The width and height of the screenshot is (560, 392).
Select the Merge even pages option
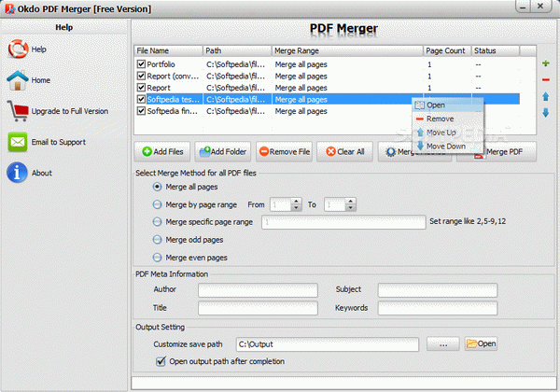(x=157, y=258)
